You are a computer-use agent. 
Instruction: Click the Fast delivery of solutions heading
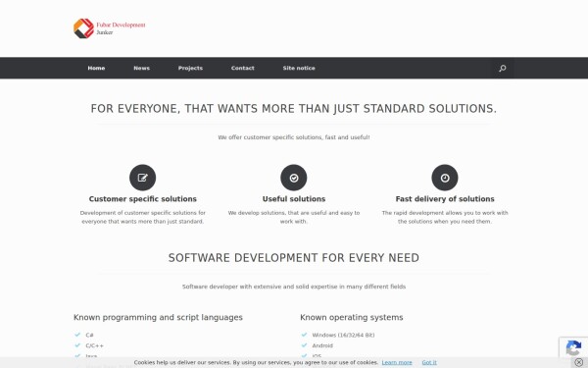[x=445, y=199]
